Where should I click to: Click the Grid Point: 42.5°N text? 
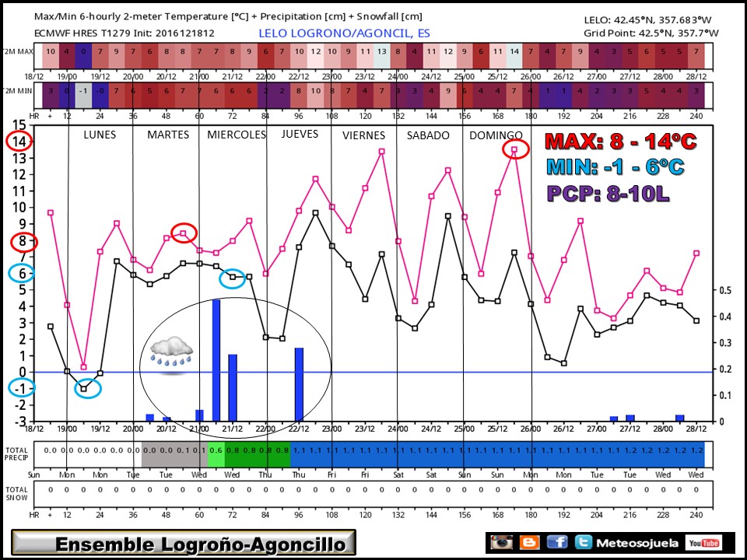tap(651, 33)
